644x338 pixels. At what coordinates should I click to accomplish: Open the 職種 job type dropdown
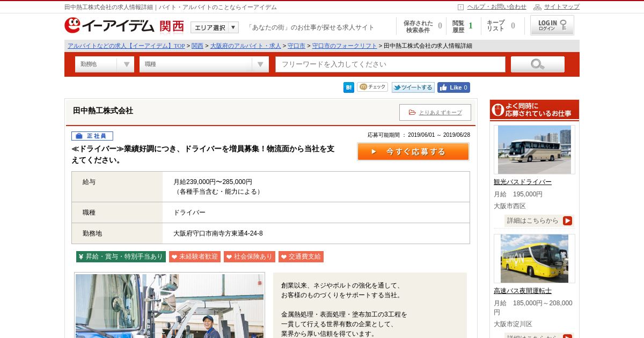pyautogui.click(x=204, y=64)
